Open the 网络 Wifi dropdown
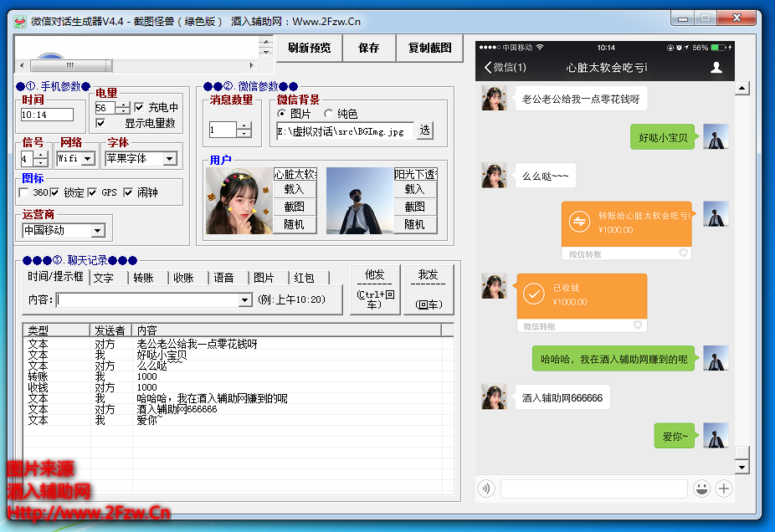This screenshot has width=775, height=532. [88, 159]
